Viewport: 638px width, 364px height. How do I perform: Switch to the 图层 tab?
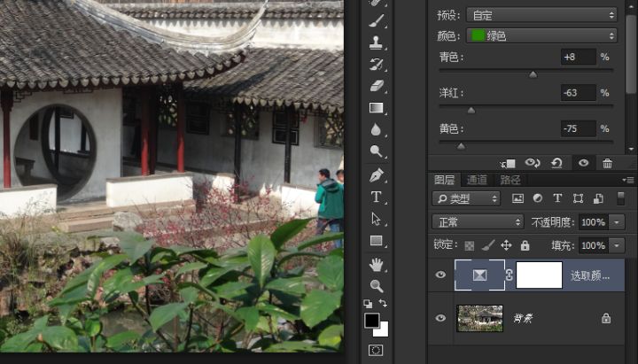point(444,180)
